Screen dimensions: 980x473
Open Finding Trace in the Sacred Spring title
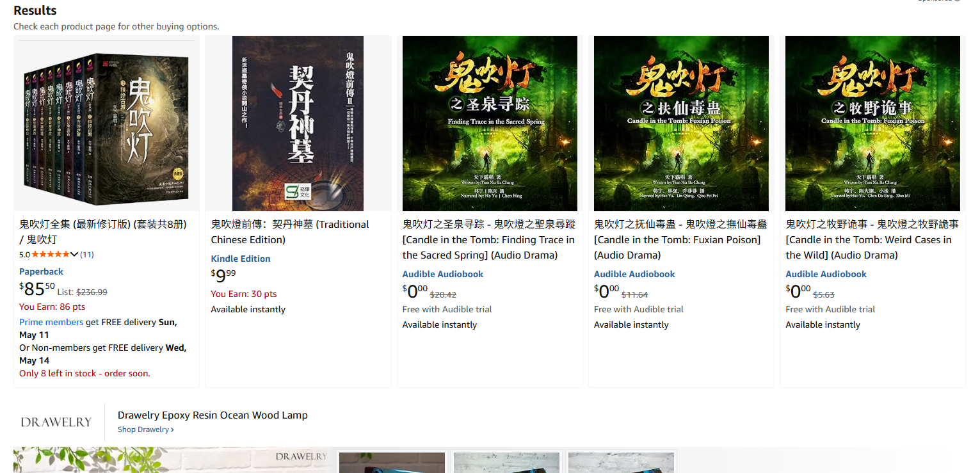click(x=488, y=239)
